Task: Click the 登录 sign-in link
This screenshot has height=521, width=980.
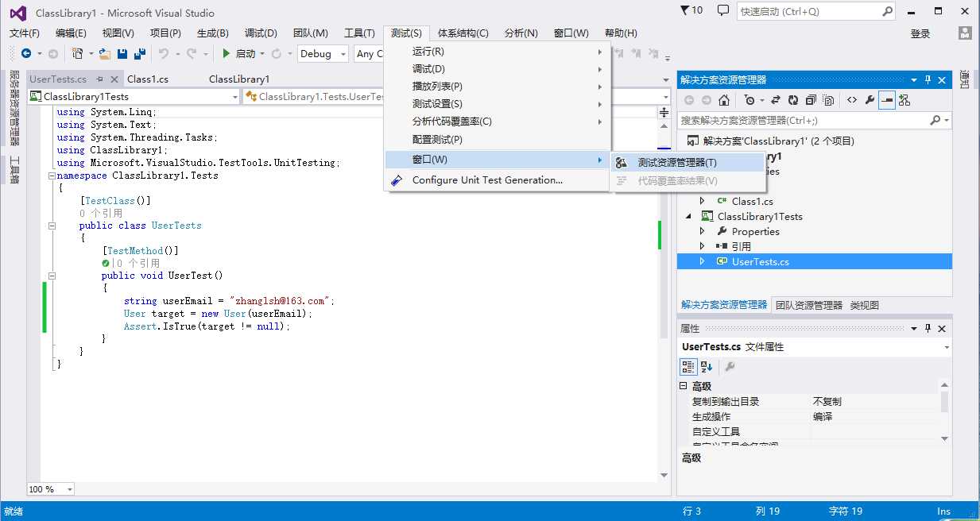Action: pos(920,33)
